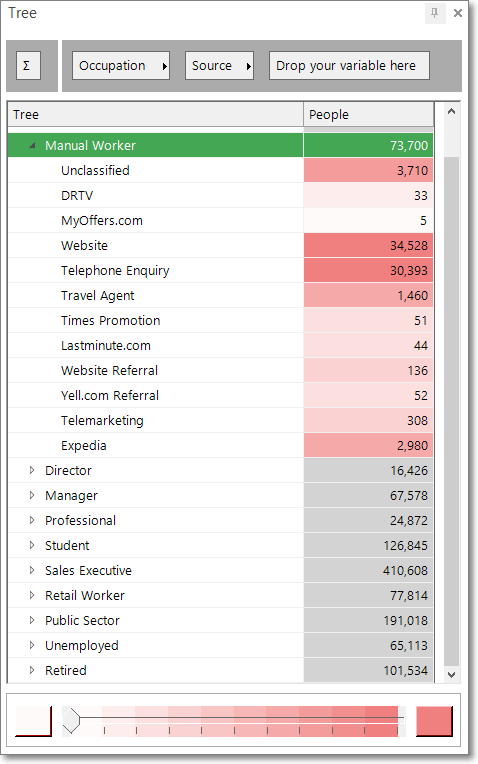Expand the Sales Executive node
Screen dimensions: 478x764
click(x=32, y=570)
